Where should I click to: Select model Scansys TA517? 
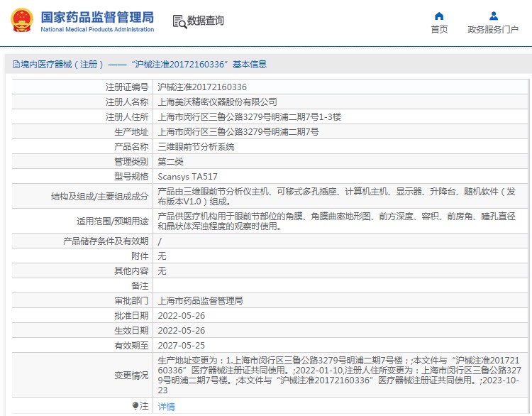pos(188,177)
